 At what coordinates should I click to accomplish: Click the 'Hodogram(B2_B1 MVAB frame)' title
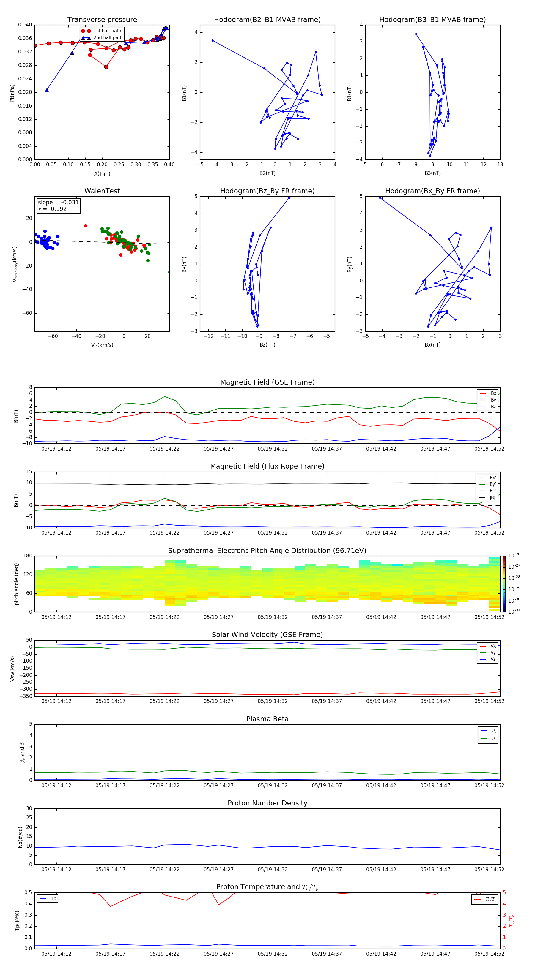click(267, 19)
